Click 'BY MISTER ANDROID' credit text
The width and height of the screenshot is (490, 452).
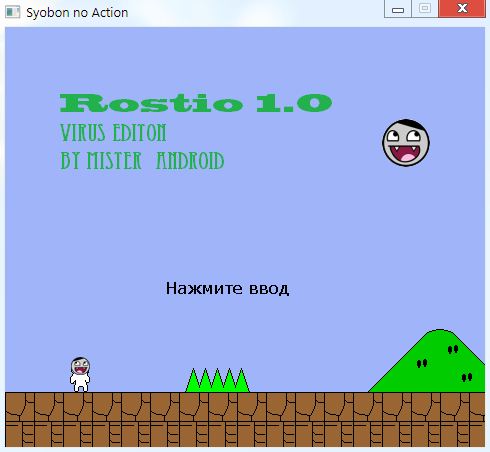[142, 161]
